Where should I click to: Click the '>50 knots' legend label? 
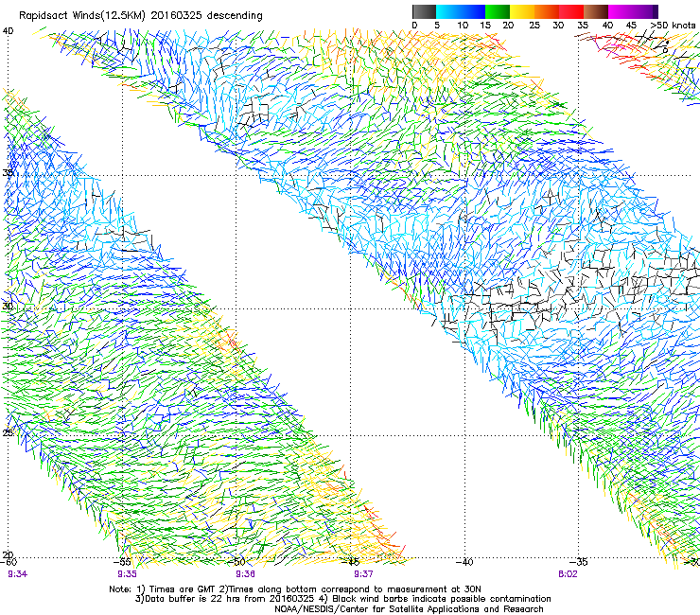coord(673,26)
